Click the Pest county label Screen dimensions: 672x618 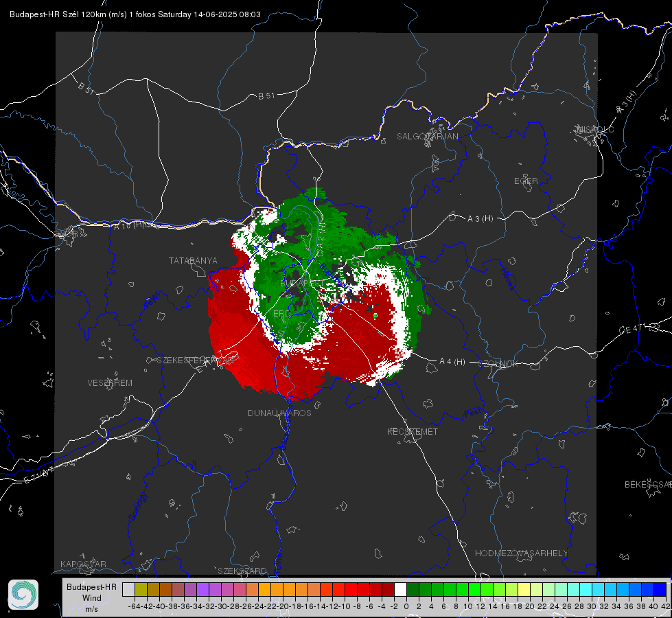pyautogui.click(x=472, y=413)
